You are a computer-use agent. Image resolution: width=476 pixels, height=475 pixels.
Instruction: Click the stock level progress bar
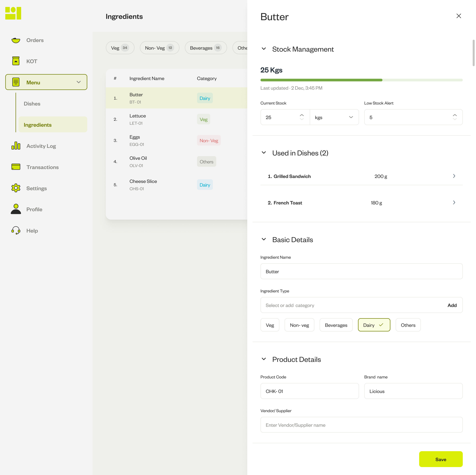pos(361,80)
